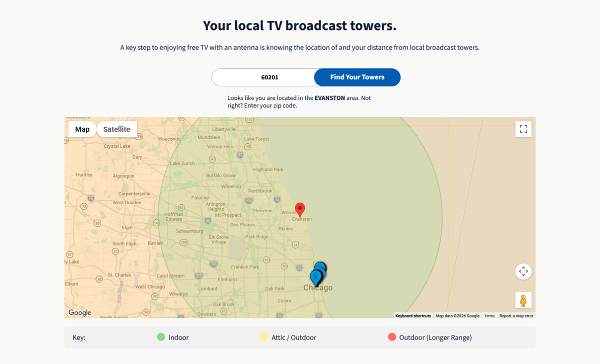Image resolution: width=600 pixels, height=364 pixels.
Task: Click the Crystal Lake map label
Action: pos(117,146)
